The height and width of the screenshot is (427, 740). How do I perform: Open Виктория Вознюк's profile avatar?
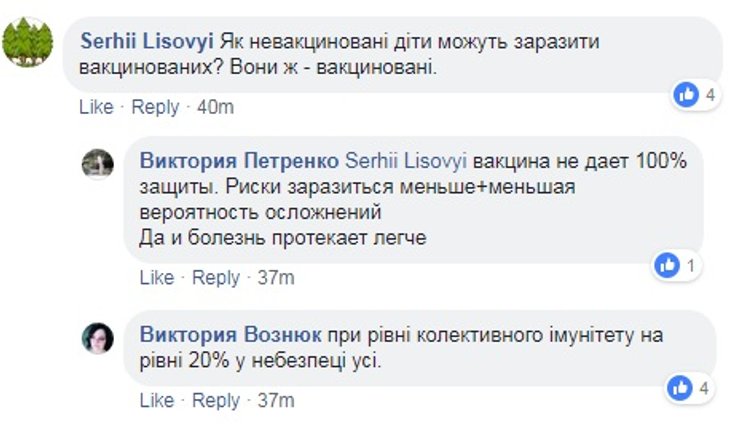click(x=97, y=338)
